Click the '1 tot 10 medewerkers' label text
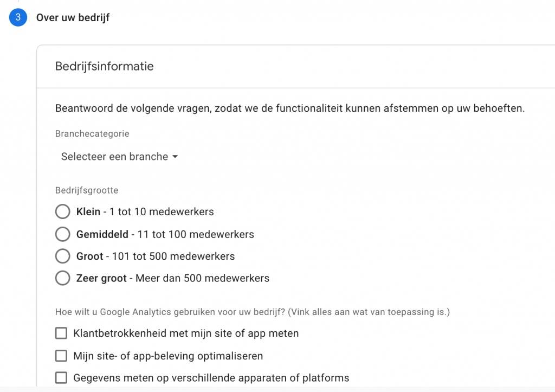555x392 pixels. (162, 212)
